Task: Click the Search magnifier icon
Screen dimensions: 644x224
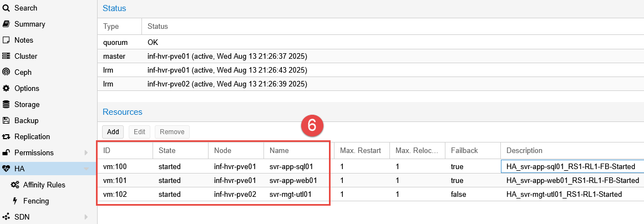Action: (6, 8)
